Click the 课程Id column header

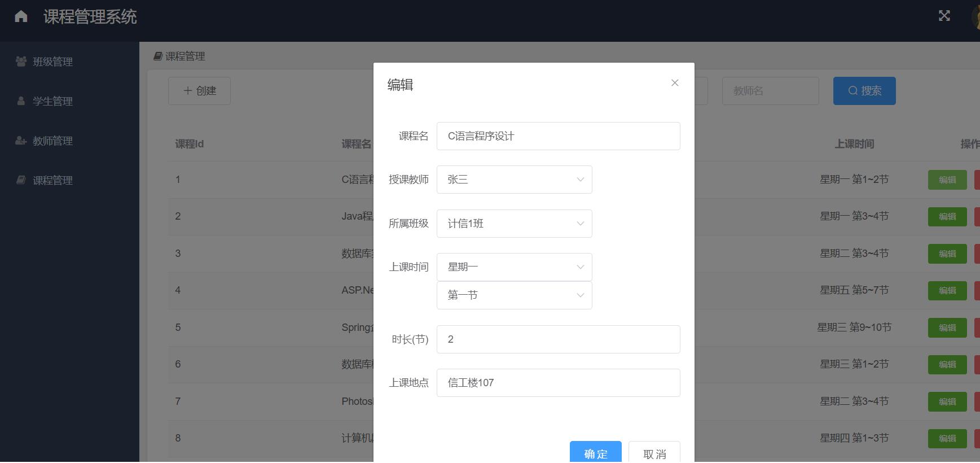pyautogui.click(x=189, y=144)
